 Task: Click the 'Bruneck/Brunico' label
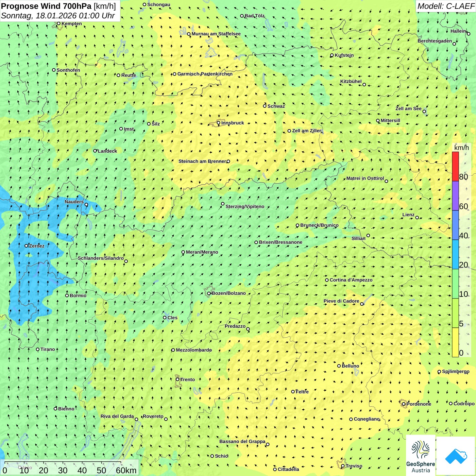coord(319,225)
